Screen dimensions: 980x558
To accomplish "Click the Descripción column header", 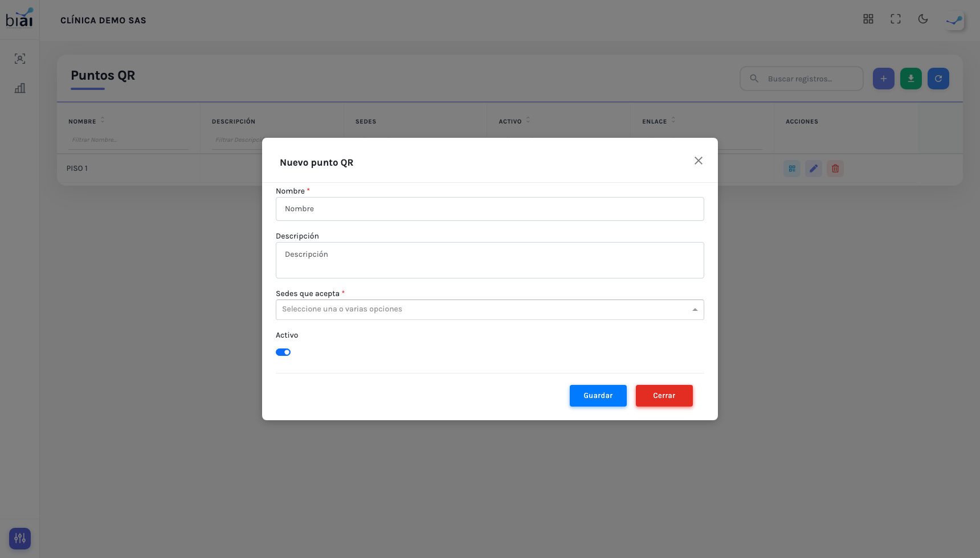I will [234, 122].
